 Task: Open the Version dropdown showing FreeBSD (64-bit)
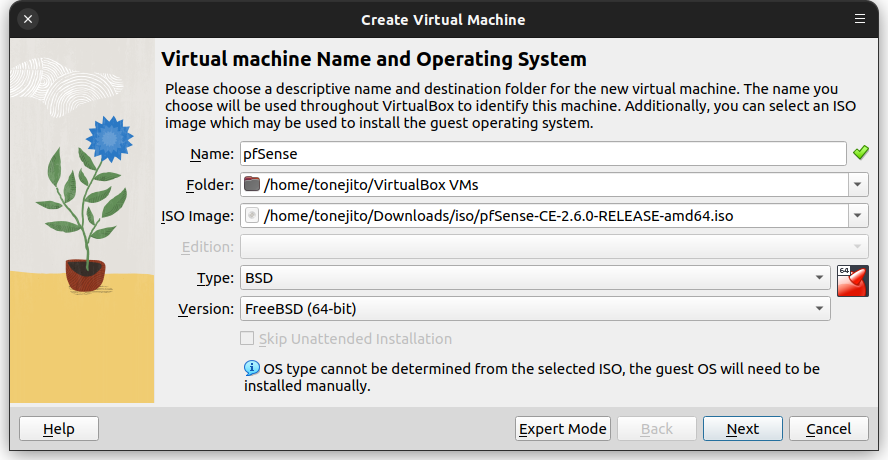point(535,309)
